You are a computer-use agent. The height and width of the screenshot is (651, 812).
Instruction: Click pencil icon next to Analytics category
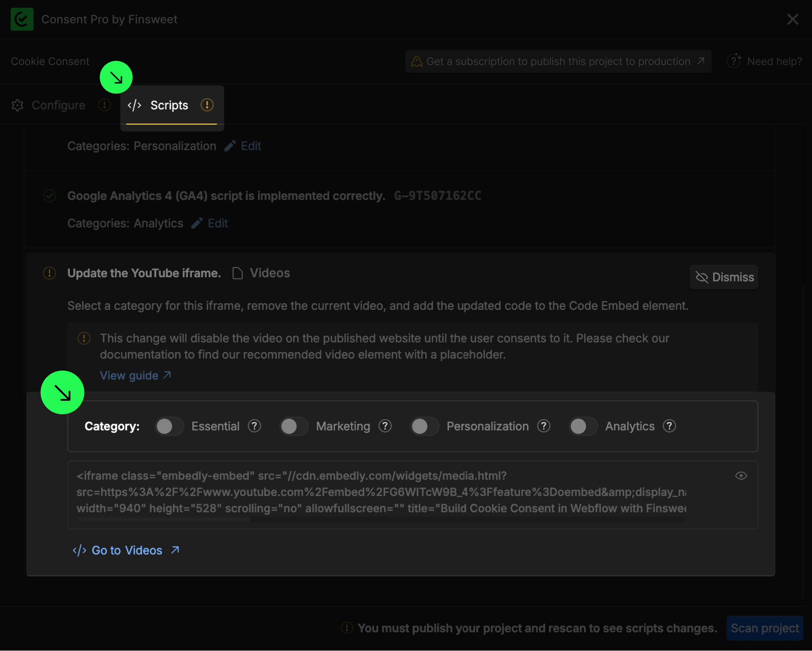coord(197,223)
